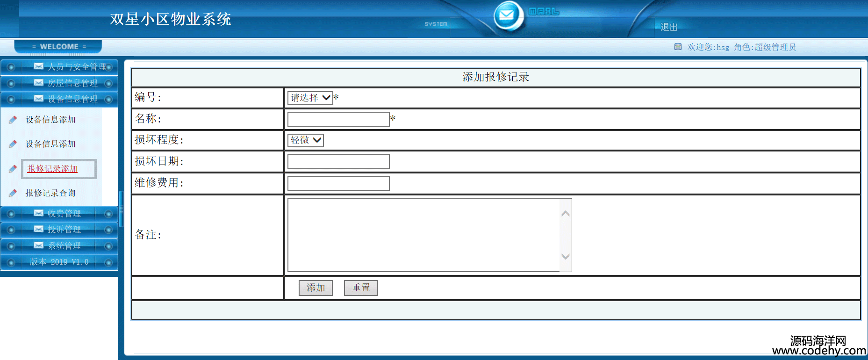This screenshot has width=868, height=360.
Task: Click envelope icon on 人员与安全管理 menu
Action: pyautogui.click(x=39, y=66)
